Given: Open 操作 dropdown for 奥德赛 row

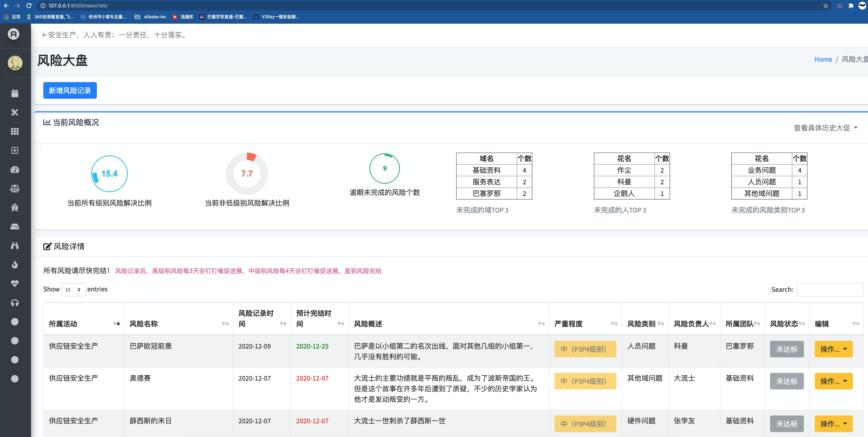Looking at the screenshot, I should 833,381.
